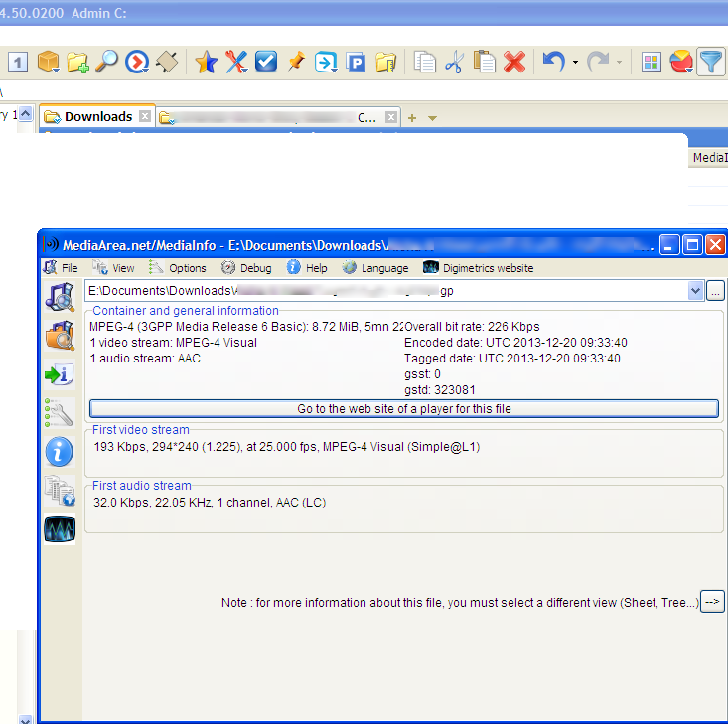Click the blue About info sidebar icon
Viewport: 728px width, 724px height.
[60, 452]
